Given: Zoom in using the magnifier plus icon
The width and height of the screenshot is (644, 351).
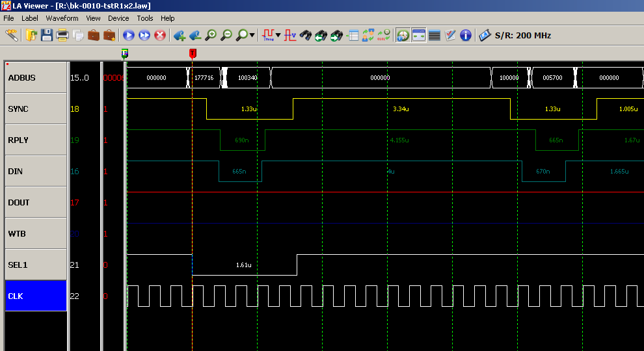Looking at the screenshot, I should pyautogui.click(x=211, y=35).
